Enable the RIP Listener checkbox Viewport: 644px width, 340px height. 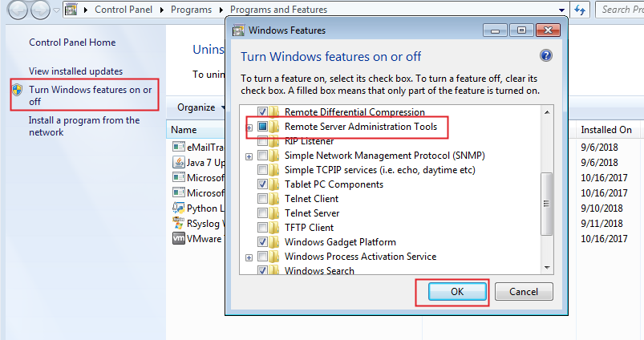[262, 141]
